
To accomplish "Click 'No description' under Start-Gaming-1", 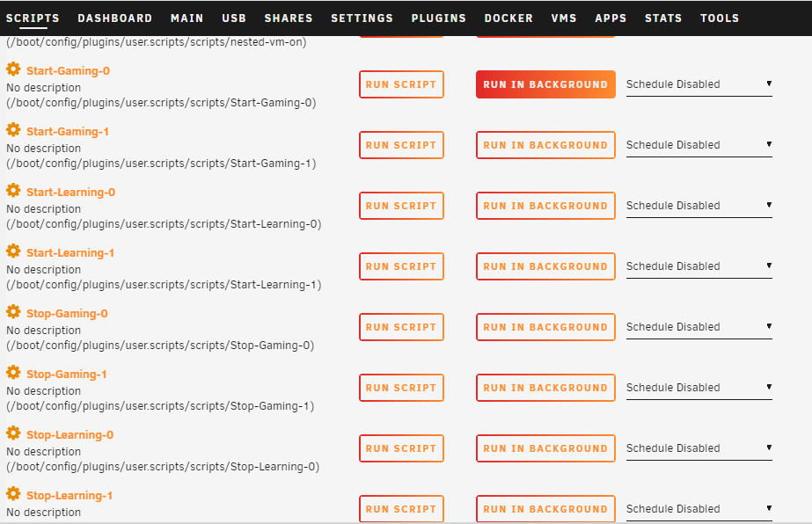I will (x=43, y=148).
